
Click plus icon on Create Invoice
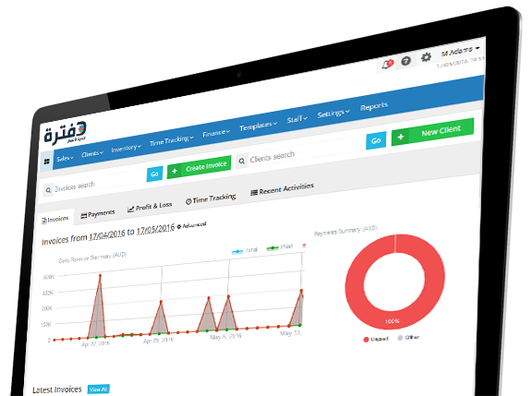(x=175, y=171)
